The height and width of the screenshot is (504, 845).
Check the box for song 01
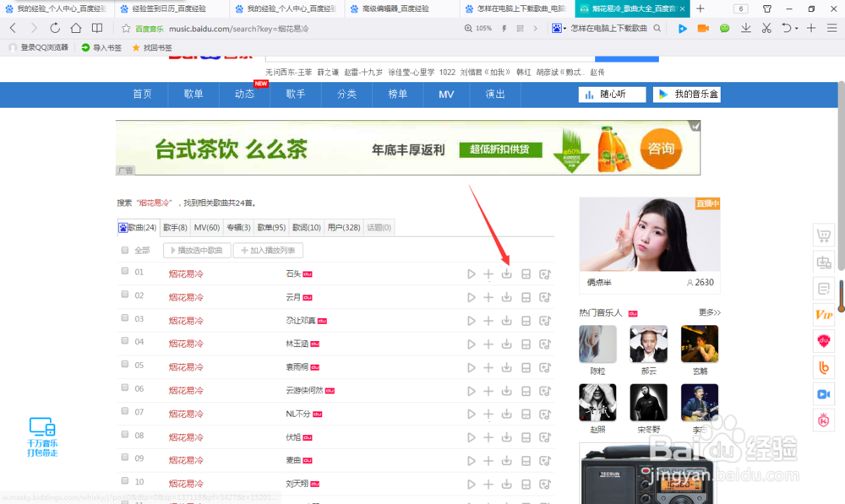(125, 271)
